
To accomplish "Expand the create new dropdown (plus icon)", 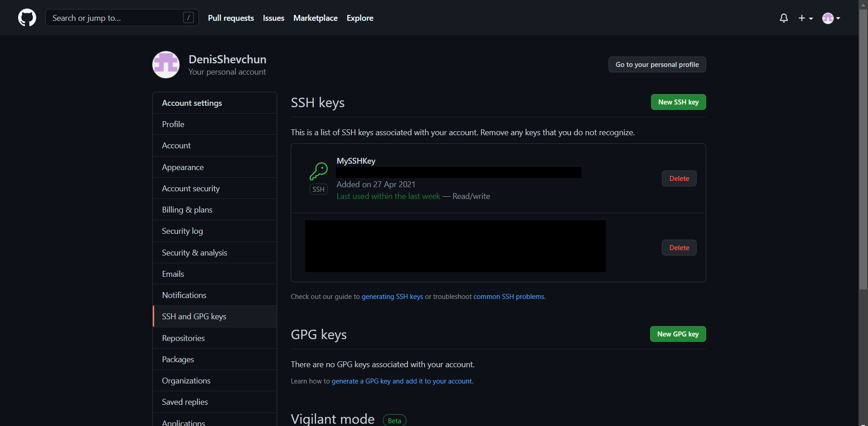I will point(806,18).
